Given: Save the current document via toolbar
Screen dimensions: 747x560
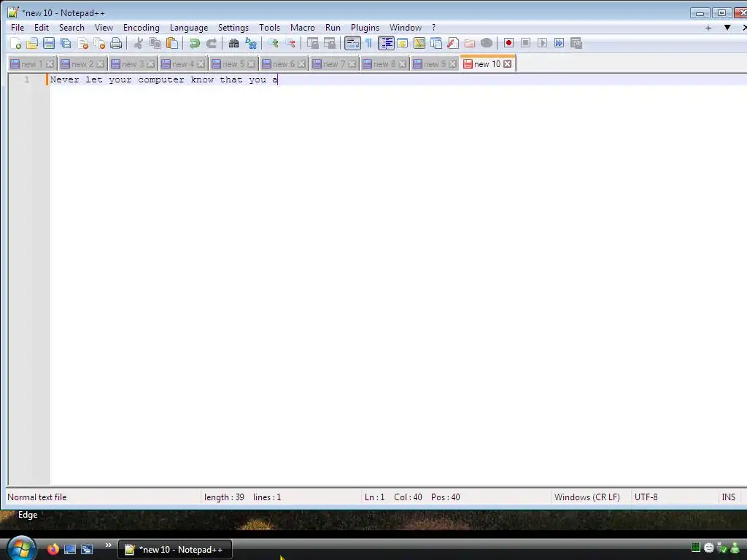Looking at the screenshot, I should (49, 43).
